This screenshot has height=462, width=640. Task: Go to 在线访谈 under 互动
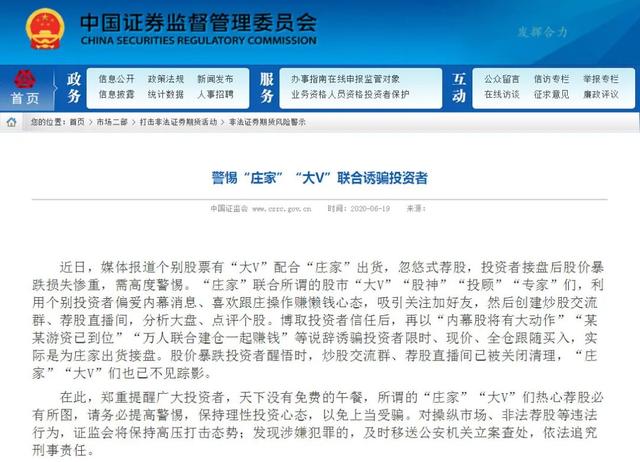tap(502, 94)
